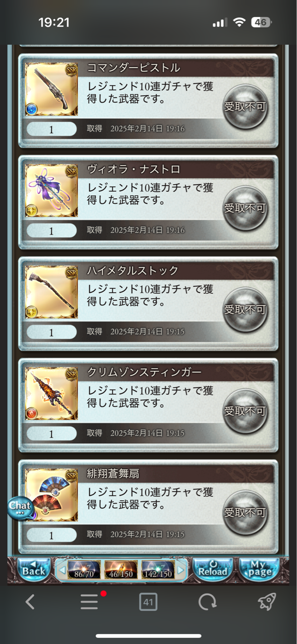Click the 緋翔蒼舞扇 fan weapon icon

[x=51, y=496]
